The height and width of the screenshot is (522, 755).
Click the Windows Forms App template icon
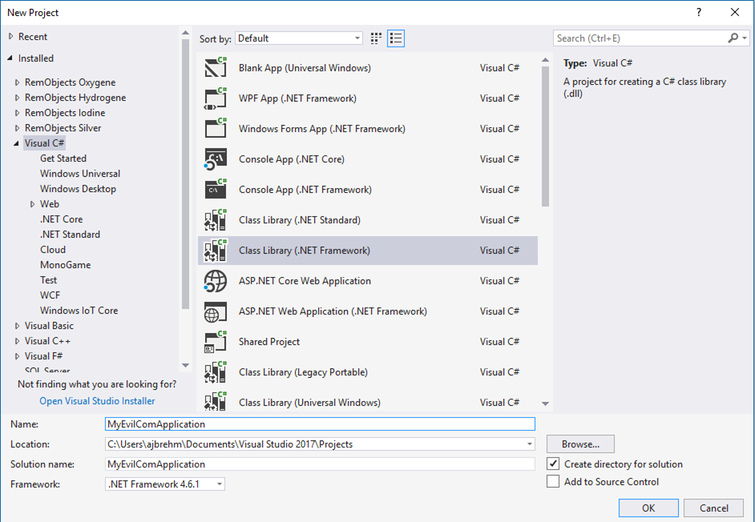216,129
